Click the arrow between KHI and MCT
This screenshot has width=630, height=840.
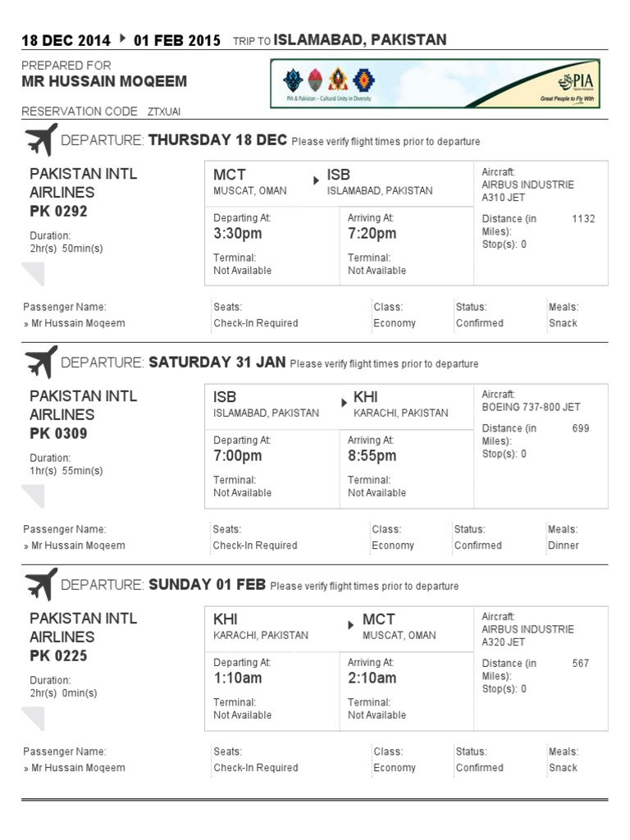(x=353, y=623)
